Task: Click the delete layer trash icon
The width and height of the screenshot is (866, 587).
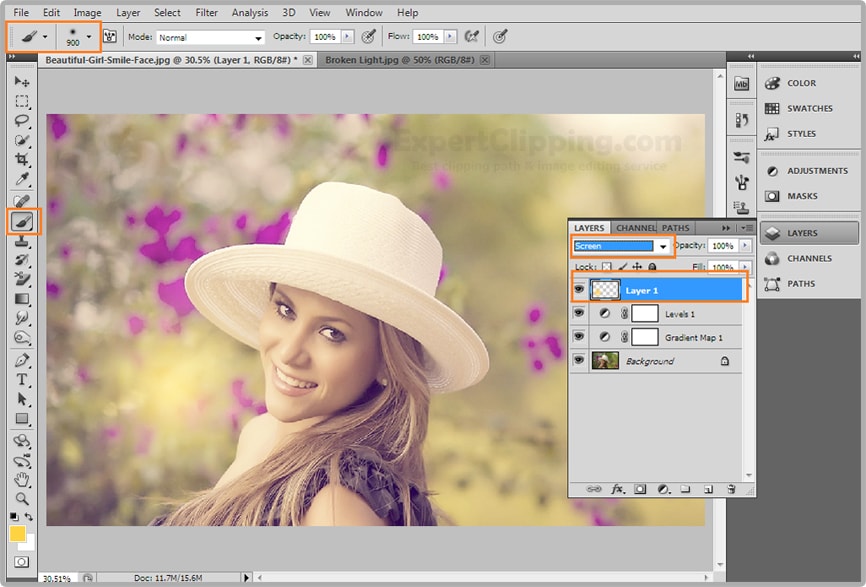Action: click(x=731, y=489)
